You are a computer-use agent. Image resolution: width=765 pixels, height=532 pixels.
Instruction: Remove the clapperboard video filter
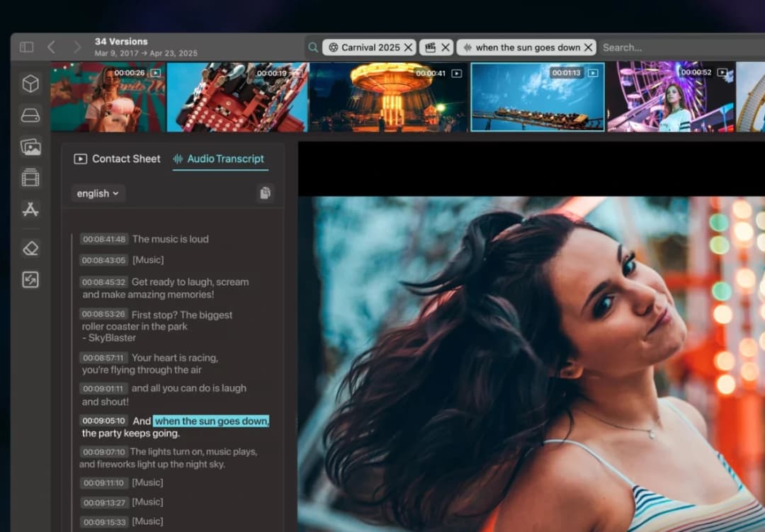446,47
